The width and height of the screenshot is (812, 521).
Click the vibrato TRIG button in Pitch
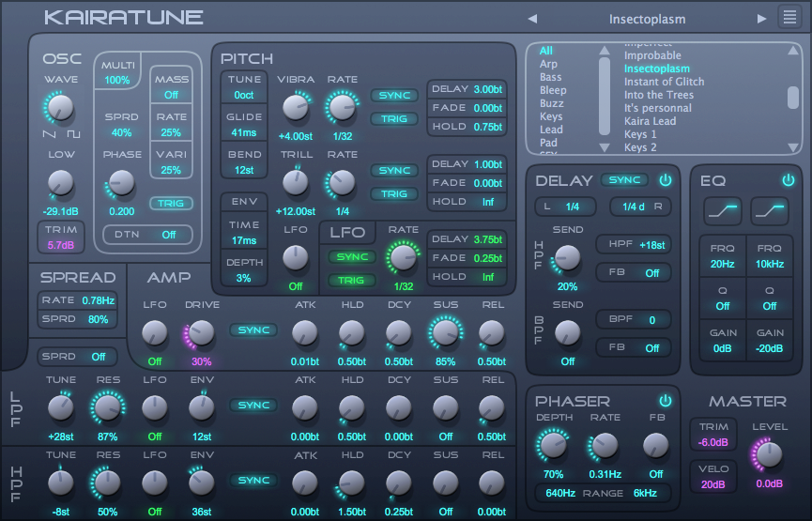click(x=394, y=119)
